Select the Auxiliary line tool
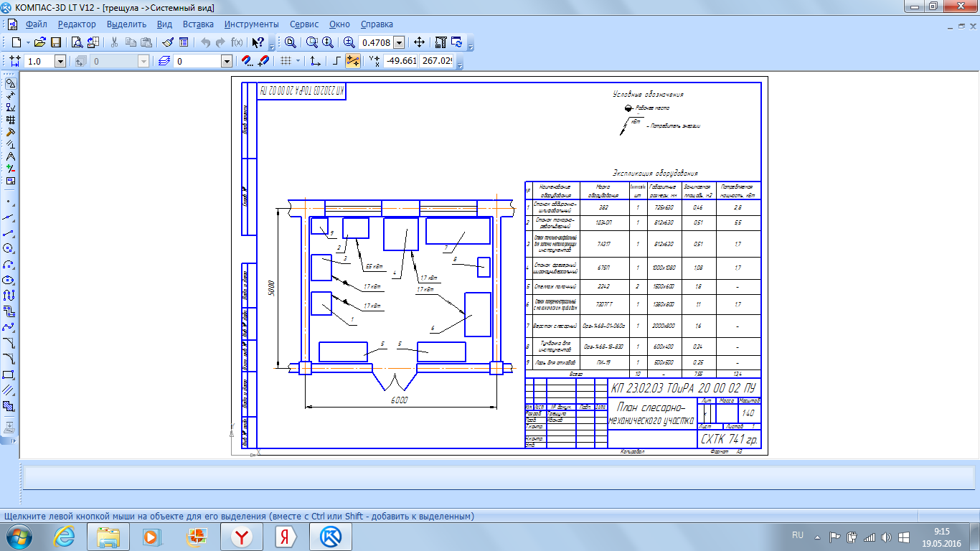 pyautogui.click(x=9, y=217)
